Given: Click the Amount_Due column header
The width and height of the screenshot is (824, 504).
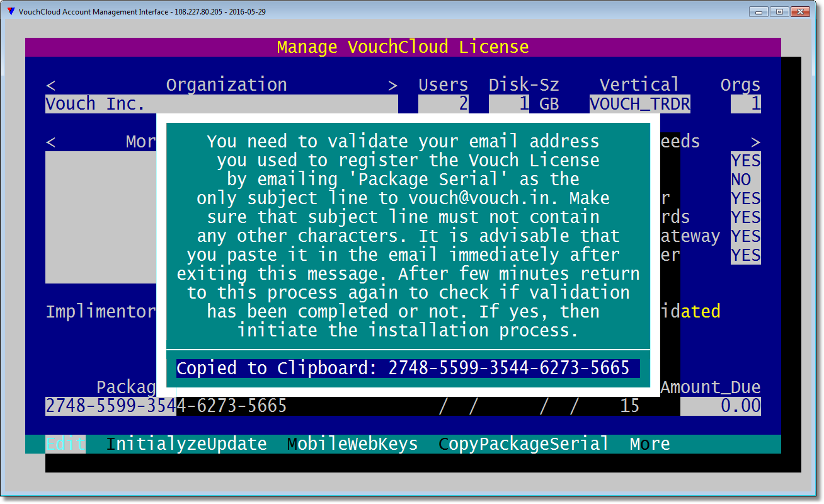Looking at the screenshot, I should point(711,387).
